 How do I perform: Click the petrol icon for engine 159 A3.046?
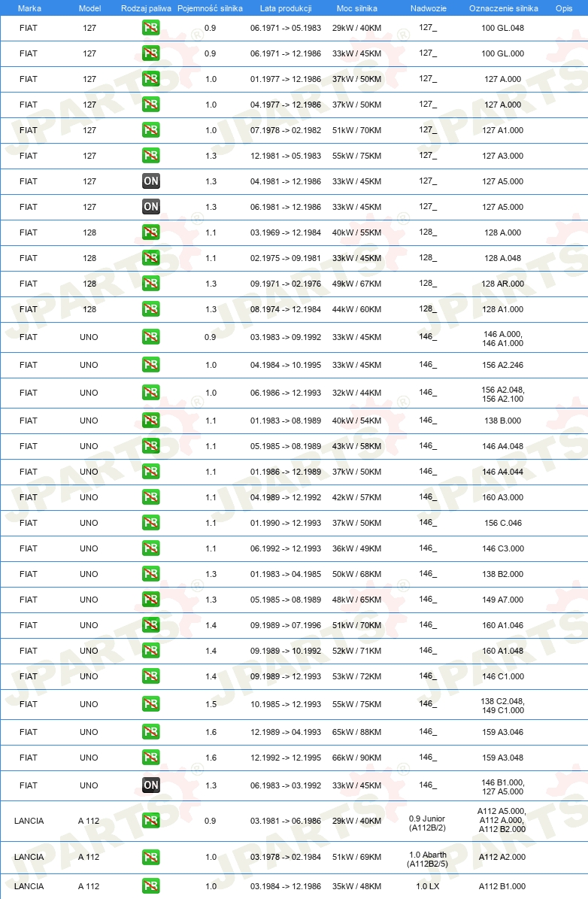pyautogui.click(x=150, y=731)
